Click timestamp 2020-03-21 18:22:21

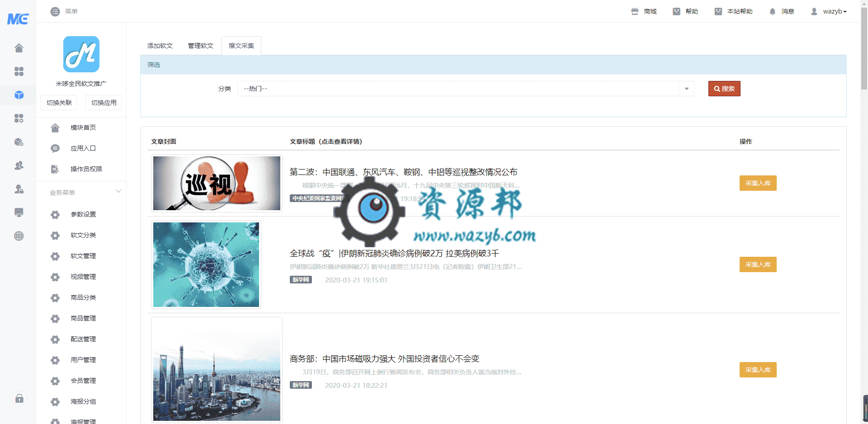[356, 386]
